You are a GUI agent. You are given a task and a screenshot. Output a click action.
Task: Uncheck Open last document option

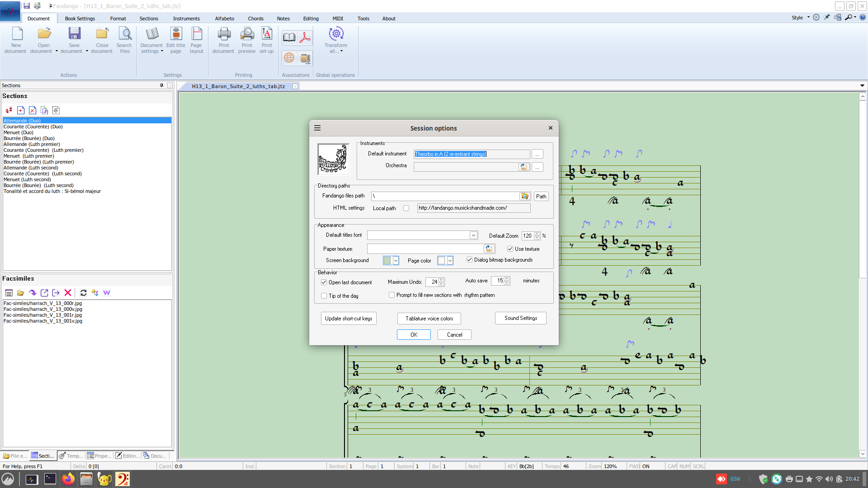[x=324, y=282]
